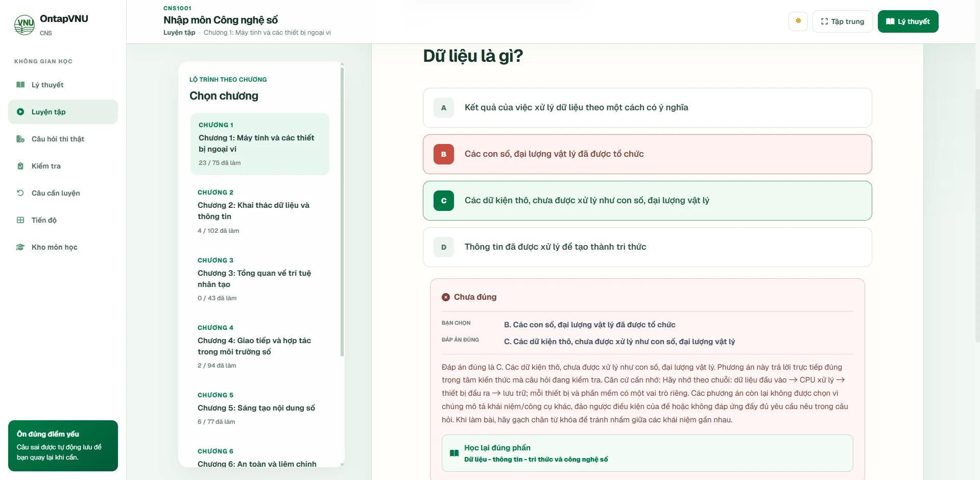Toggle the sun theme button
This screenshot has width=980, height=480.
(x=798, y=21)
